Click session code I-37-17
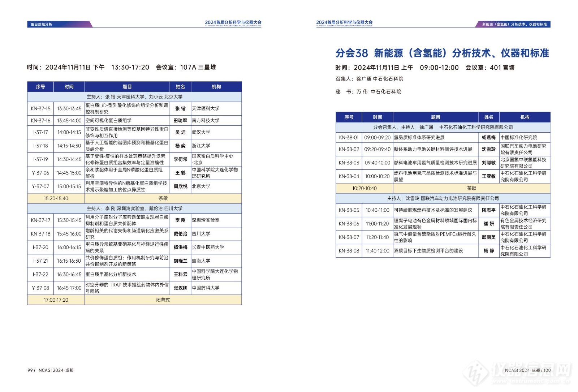This screenshot has width=578, height=392. pyautogui.click(x=40, y=132)
